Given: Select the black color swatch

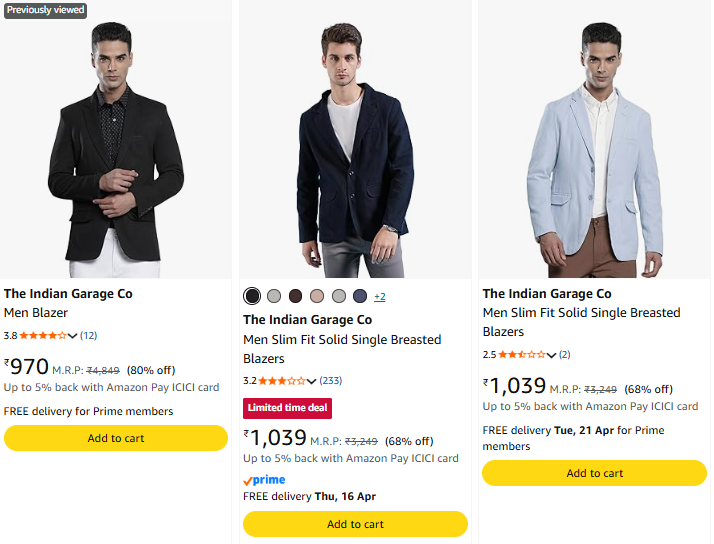Looking at the screenshot, I should [252, 296].
